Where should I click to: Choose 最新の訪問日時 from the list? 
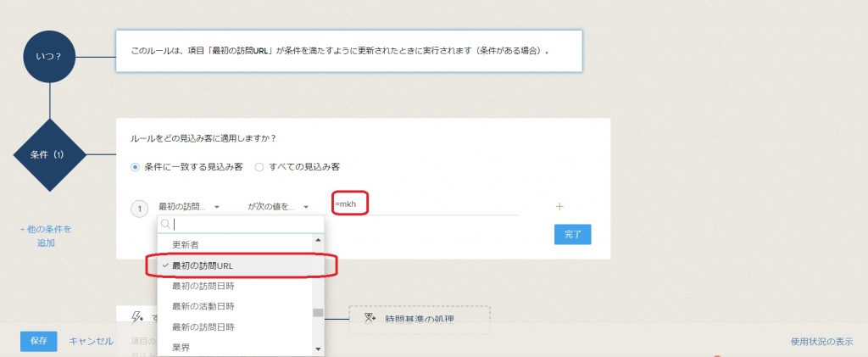[x=236, y=327]
